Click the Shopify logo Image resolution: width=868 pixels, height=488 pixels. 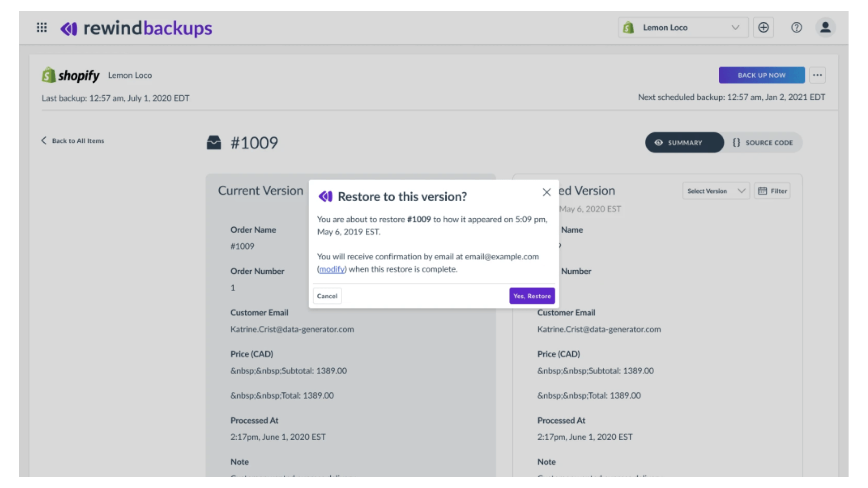(x=71, y=75)
